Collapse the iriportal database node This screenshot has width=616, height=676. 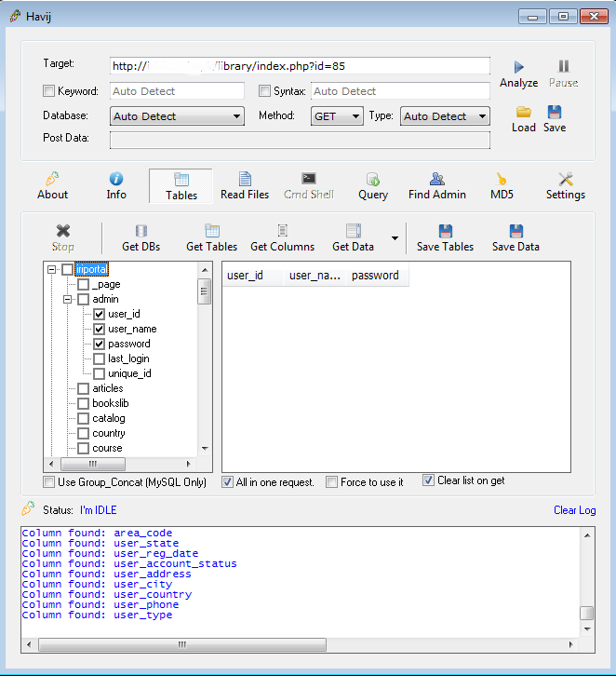coord(52,269)
